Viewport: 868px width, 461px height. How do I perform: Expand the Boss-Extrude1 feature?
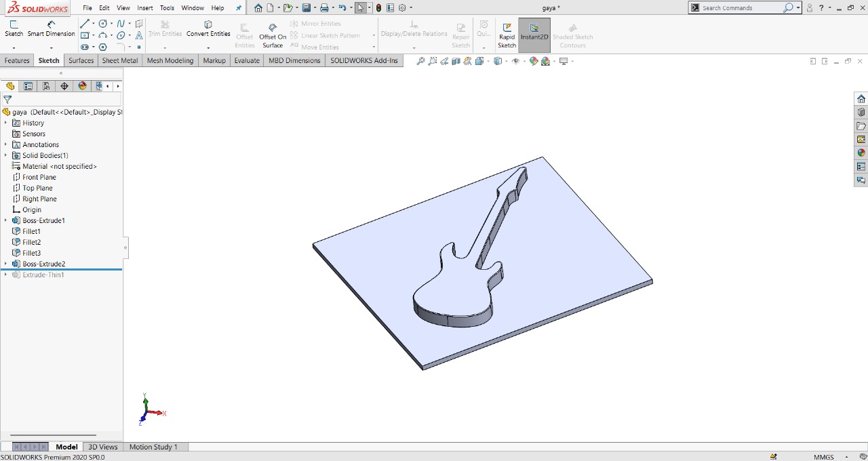[5, 220]
